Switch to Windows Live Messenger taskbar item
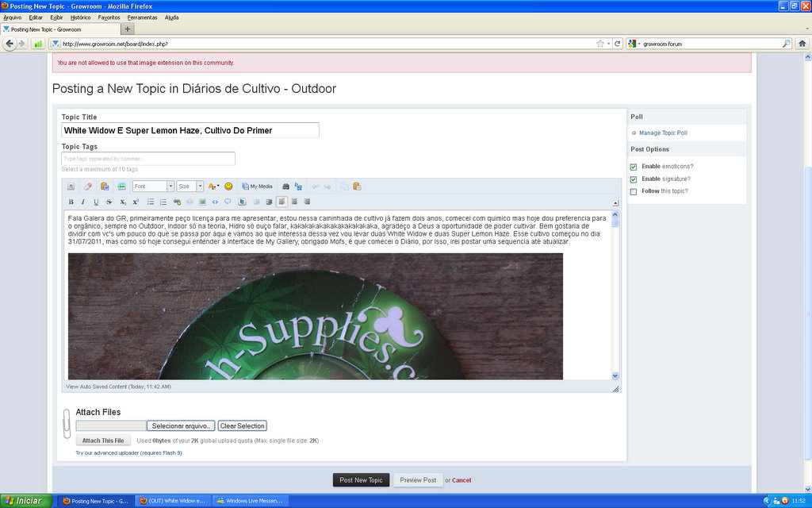Screen dimensions: 812x508 (x=251, y=501)
